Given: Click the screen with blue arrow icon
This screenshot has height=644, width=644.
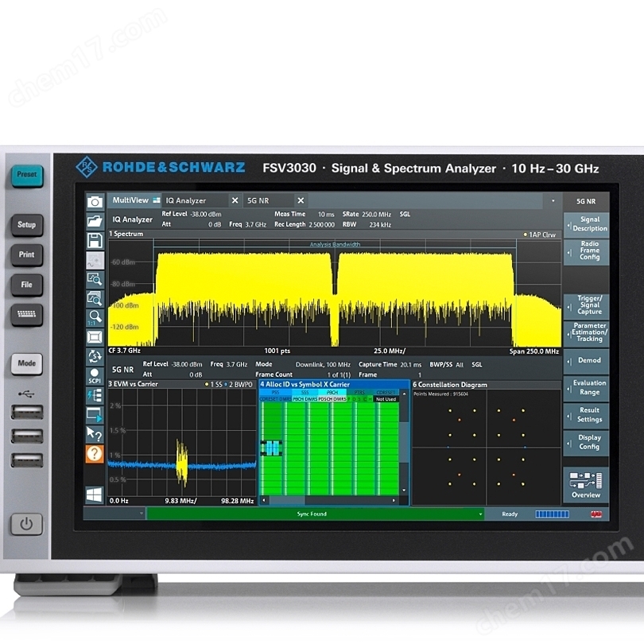Looking at the screenshot, I should [x=95, y=415].
